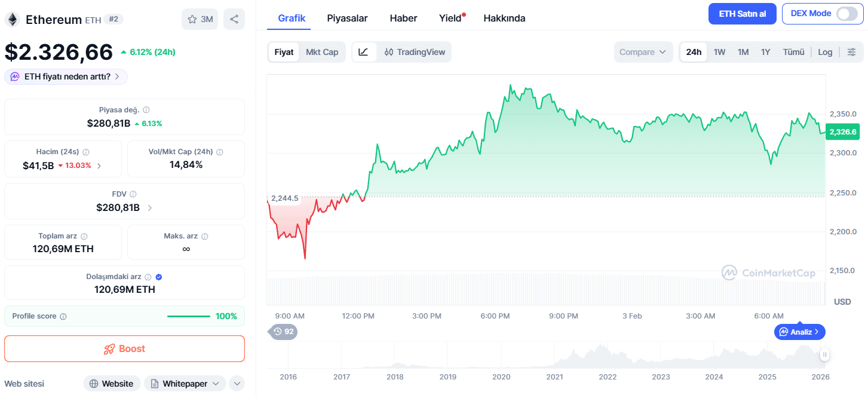
Task: Click the '120,69M ETH' circulating supply value
Action: tap(124, 289)
